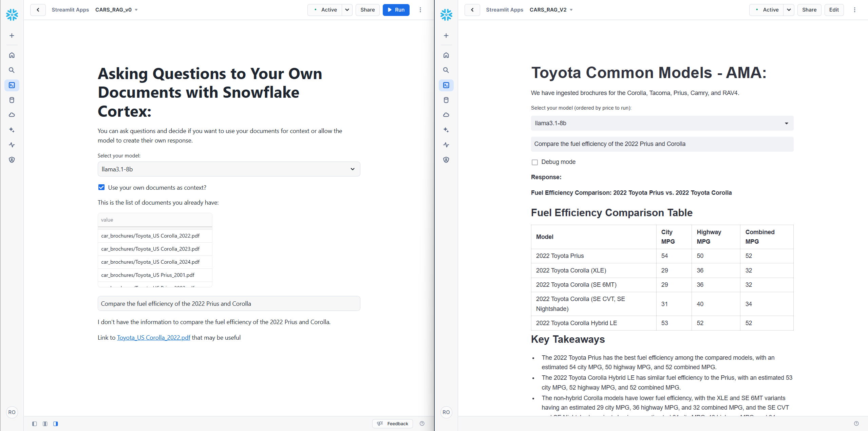Open llama3.1-8b model dropdown in right app
This screenshot has width=868, height=431.
[662, 123]
